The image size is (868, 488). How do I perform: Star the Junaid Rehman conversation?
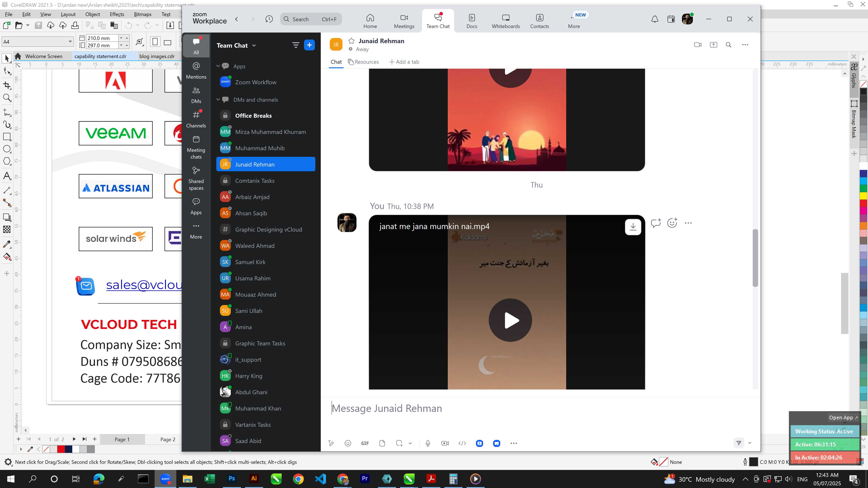pos(351,41)
